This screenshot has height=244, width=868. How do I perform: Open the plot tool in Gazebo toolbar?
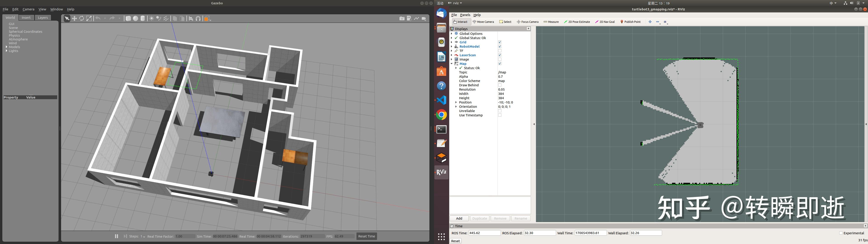(416, 19)
